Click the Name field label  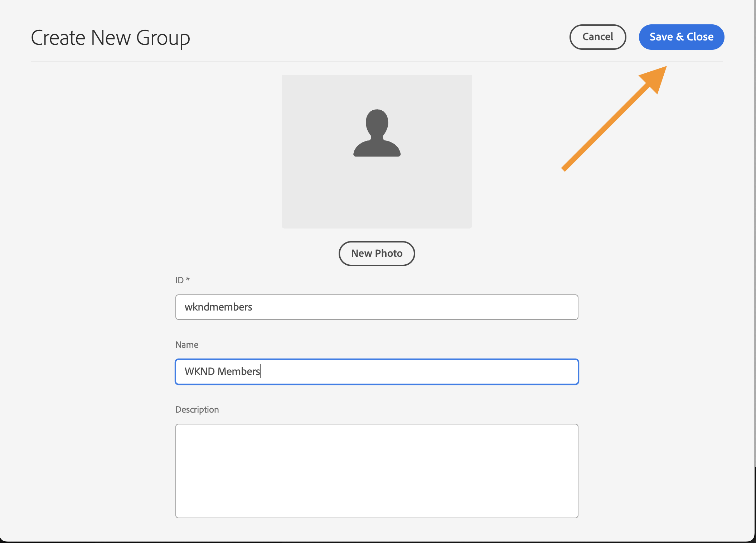[186, 345]
